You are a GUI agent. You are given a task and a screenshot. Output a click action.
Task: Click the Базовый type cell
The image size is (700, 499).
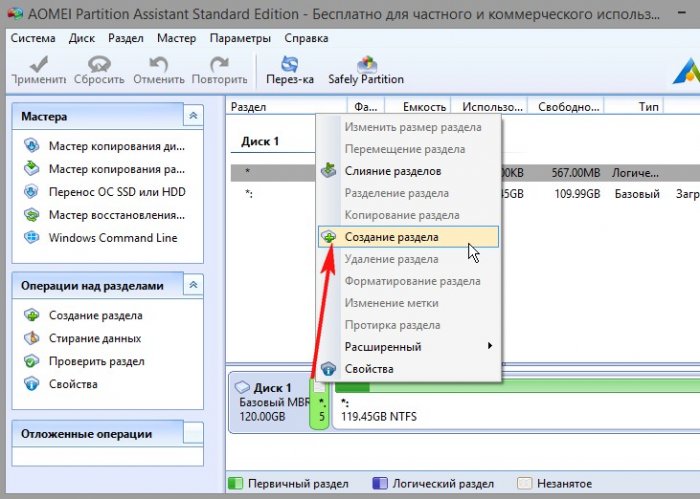637,194
